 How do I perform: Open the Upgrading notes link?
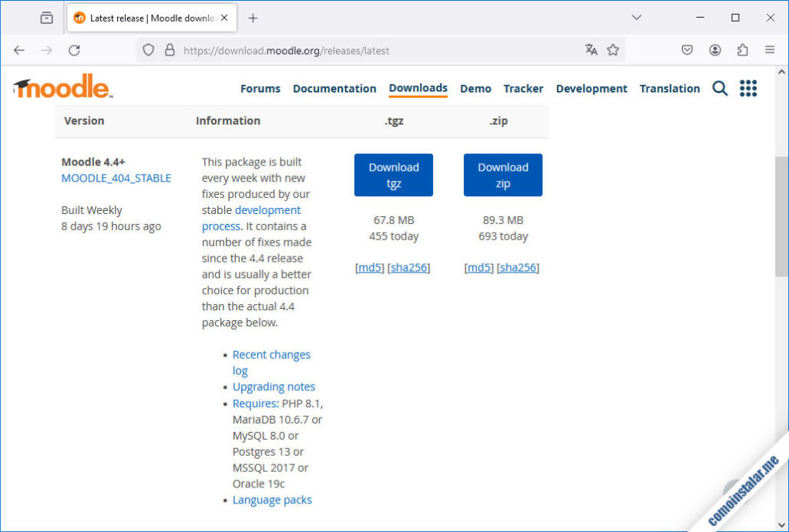click(x=274, y=386)
